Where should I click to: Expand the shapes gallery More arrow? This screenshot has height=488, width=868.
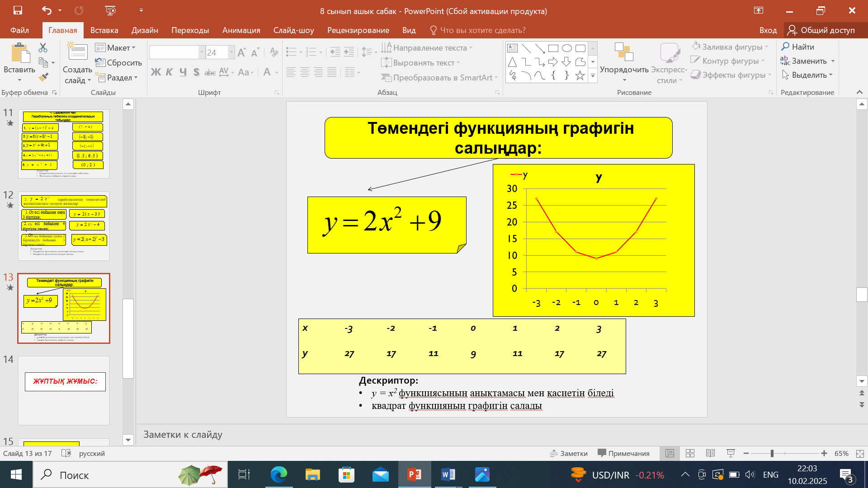coord(593,76)
